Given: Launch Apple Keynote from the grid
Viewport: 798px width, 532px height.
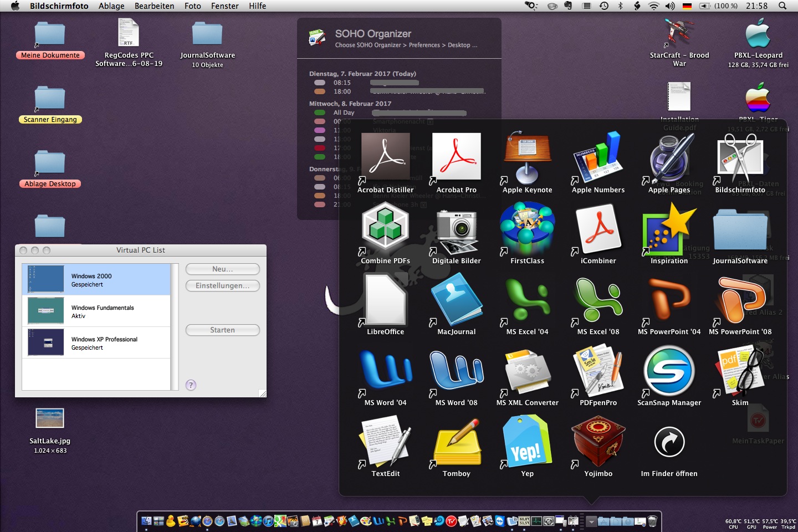Looking at the screenshot, I should (527, 158).
